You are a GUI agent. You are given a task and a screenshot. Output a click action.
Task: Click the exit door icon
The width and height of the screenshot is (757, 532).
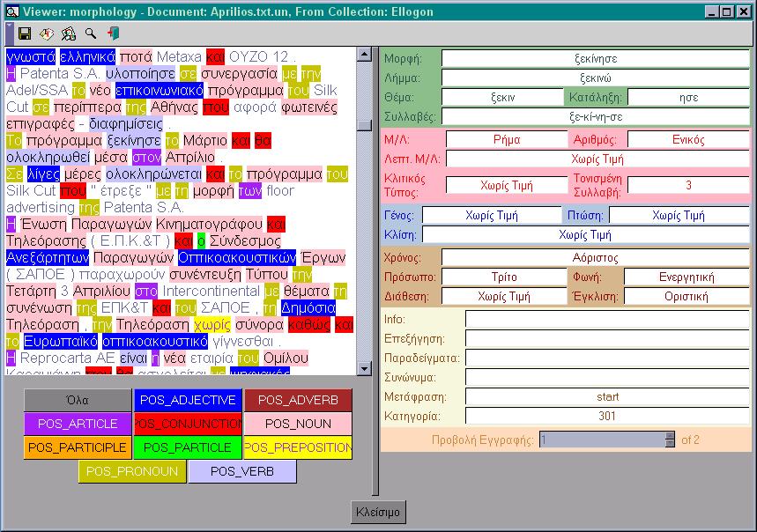coord(114,33)
